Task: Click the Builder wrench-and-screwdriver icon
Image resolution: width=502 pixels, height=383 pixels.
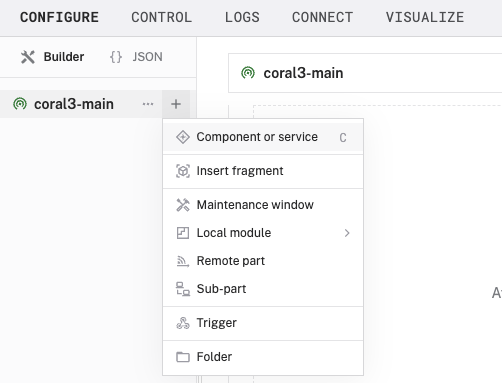Action: click(28, 57)
